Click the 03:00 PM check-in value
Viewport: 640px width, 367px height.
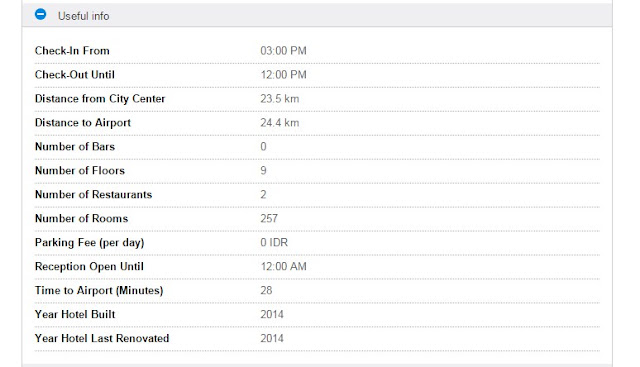coord(283,51)
